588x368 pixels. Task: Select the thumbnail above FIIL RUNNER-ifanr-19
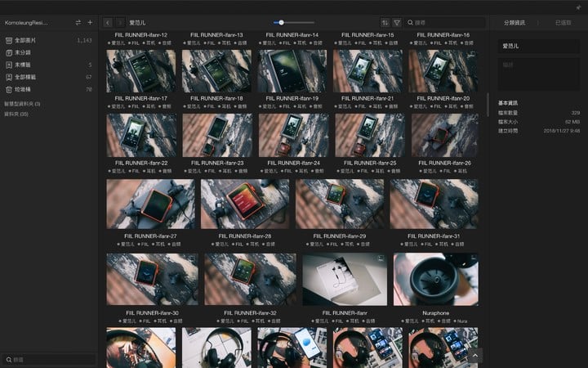(292, 71)
